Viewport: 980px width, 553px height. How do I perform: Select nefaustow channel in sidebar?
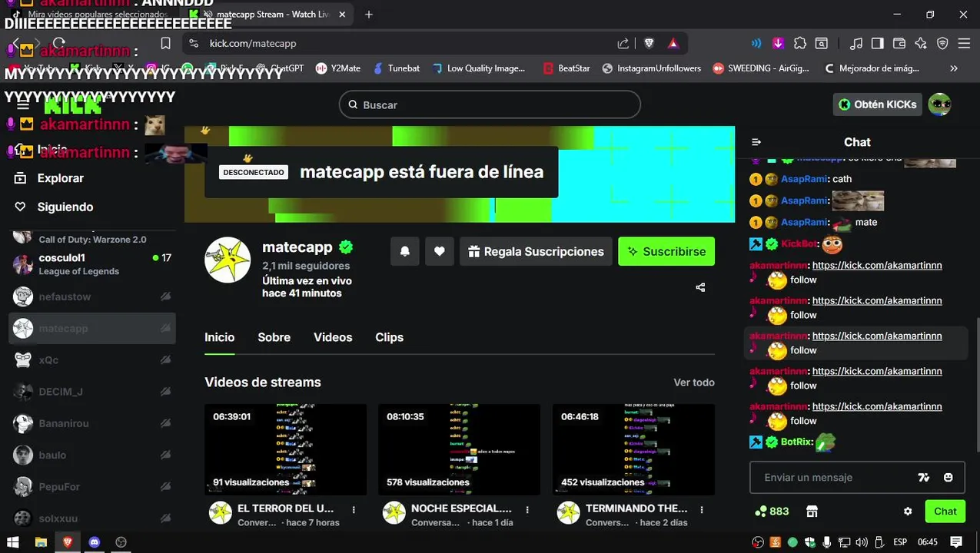(92, 296)
